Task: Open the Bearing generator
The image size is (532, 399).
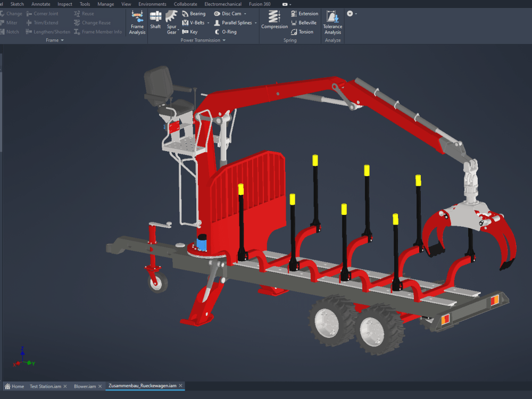Action: tap(194, 14)
